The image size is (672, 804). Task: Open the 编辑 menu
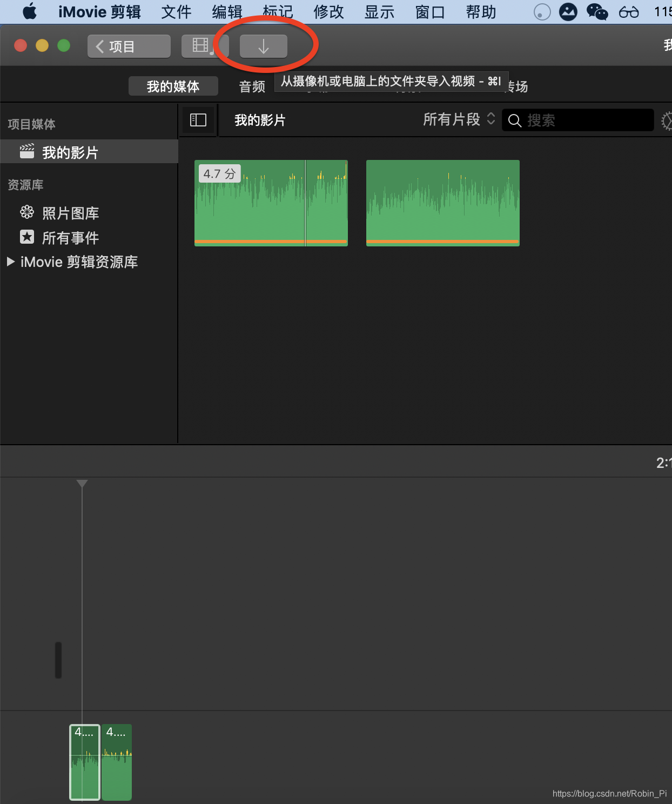tap(227, 12)
